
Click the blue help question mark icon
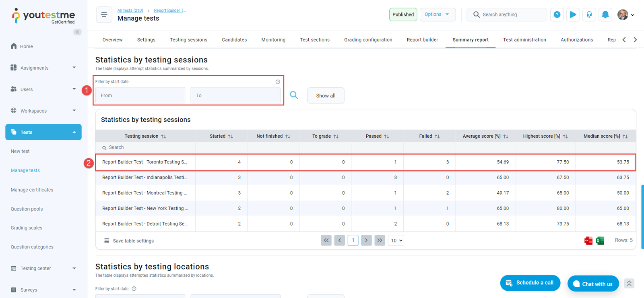pos(557,14)
